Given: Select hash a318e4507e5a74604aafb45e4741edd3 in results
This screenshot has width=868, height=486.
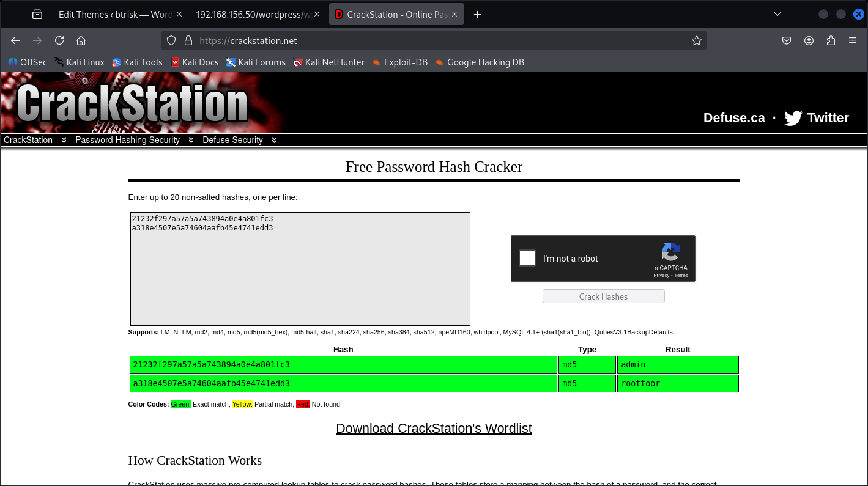Looking at the screenshot, I should click(211, 384).
